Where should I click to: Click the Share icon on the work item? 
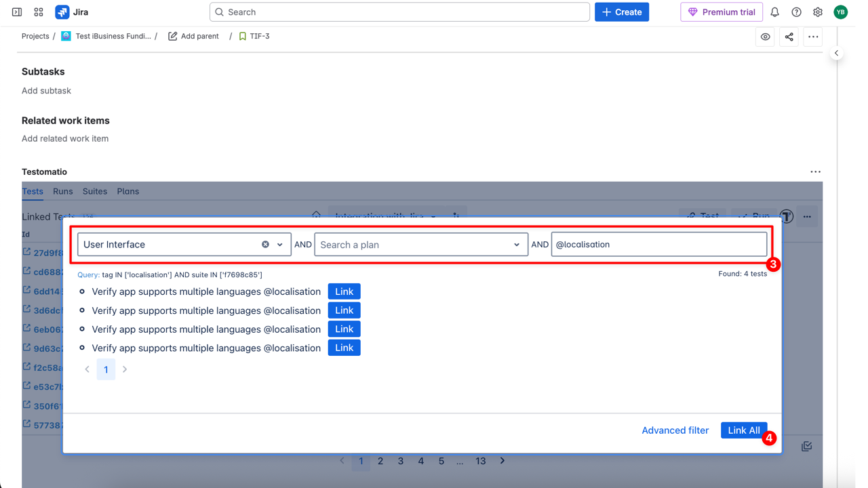[x=789, y=37]
